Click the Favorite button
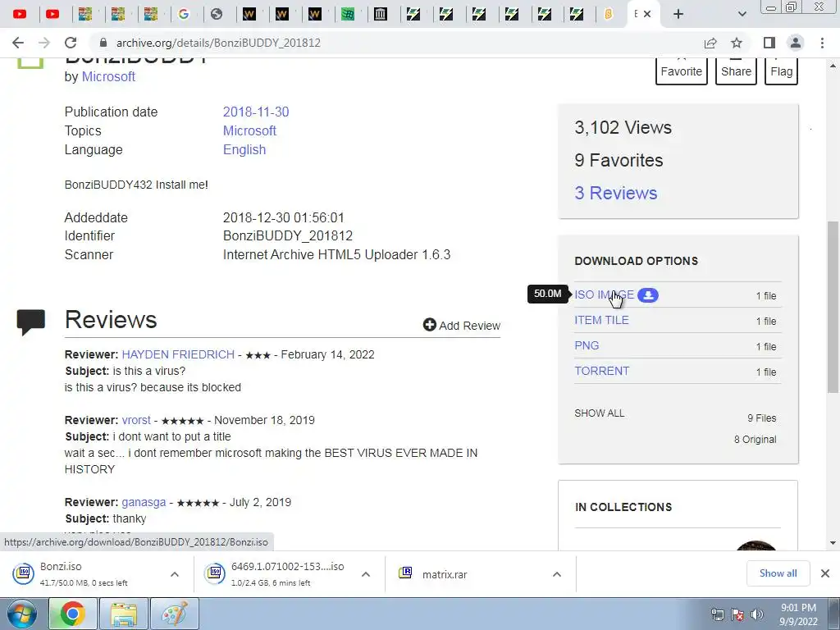840x630 pixels. 682,71
